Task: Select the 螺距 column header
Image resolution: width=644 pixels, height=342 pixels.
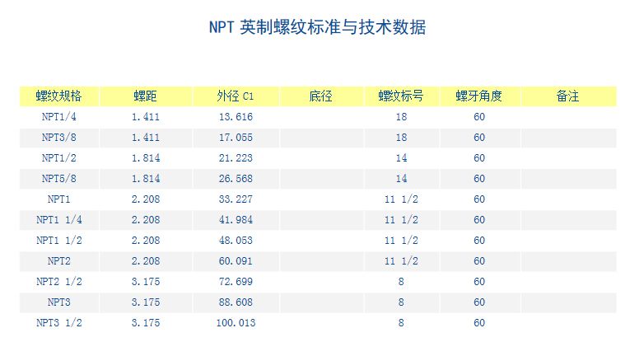Action: pos(146,96)
